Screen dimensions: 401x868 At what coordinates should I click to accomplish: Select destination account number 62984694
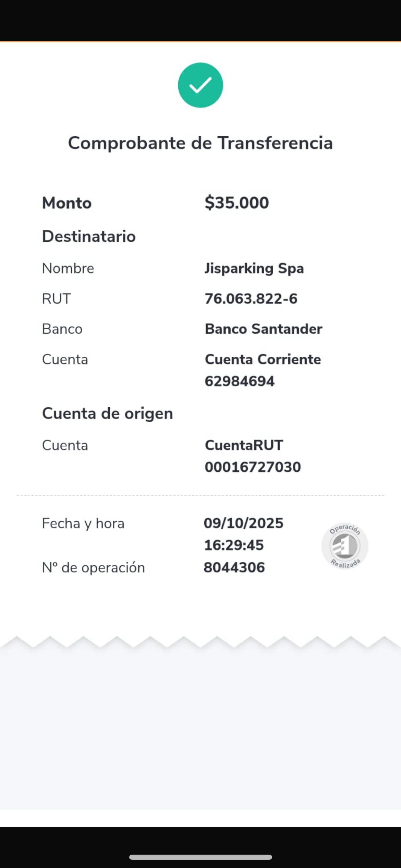240,381
